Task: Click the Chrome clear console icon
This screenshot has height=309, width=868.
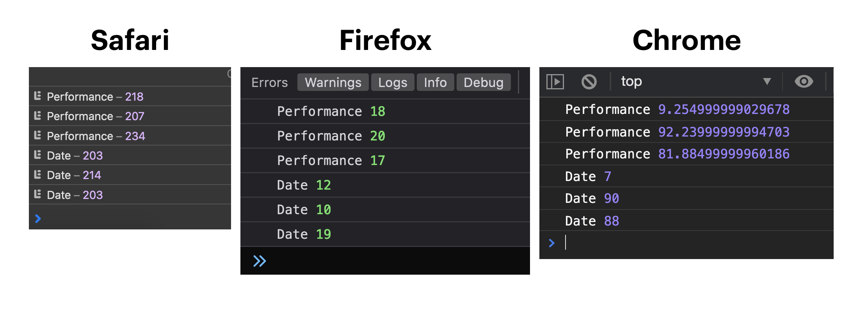Action: (x=589, y=82)
